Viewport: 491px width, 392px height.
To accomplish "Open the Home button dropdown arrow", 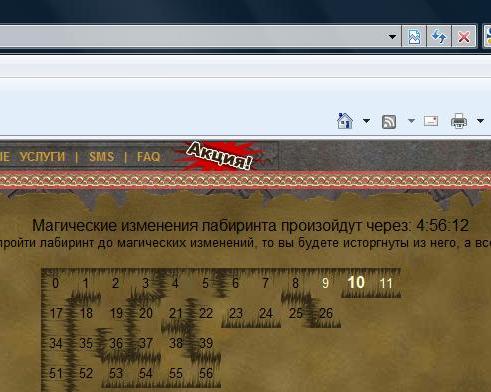I will click(x=366, y=121).
